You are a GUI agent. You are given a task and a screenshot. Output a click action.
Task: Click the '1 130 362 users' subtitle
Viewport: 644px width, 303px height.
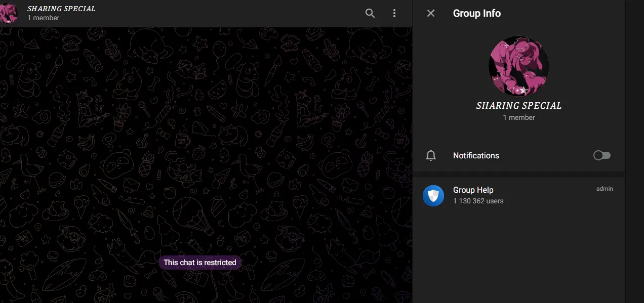coord(478,201)
